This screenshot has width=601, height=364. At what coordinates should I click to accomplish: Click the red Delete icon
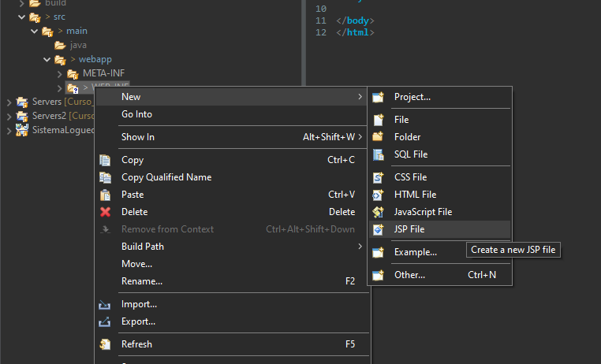(x=105, y=212)
